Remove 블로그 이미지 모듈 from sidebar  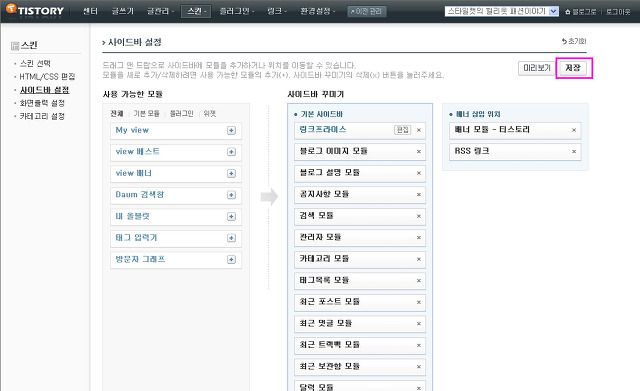click(419, 152)
